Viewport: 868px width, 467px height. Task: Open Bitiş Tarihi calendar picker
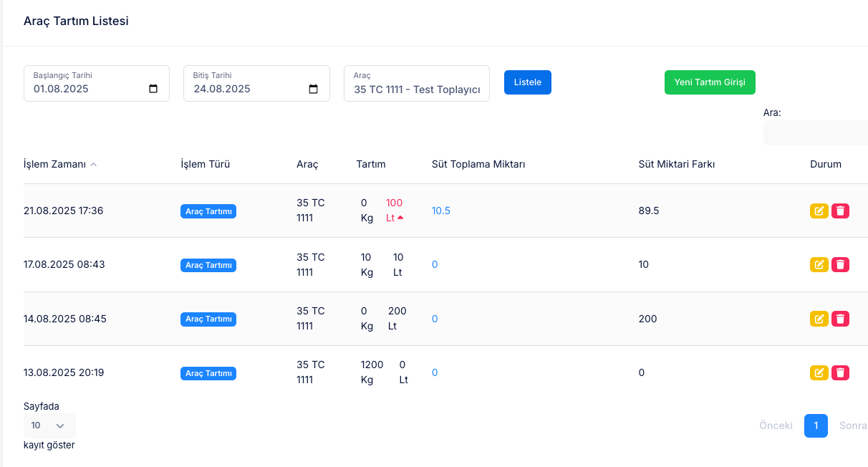(313, 90)
